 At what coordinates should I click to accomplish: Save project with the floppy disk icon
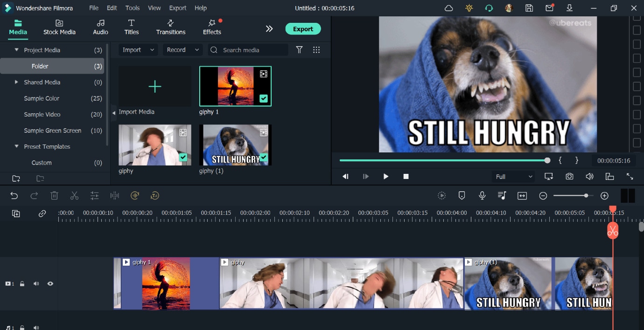coord(529,8)
